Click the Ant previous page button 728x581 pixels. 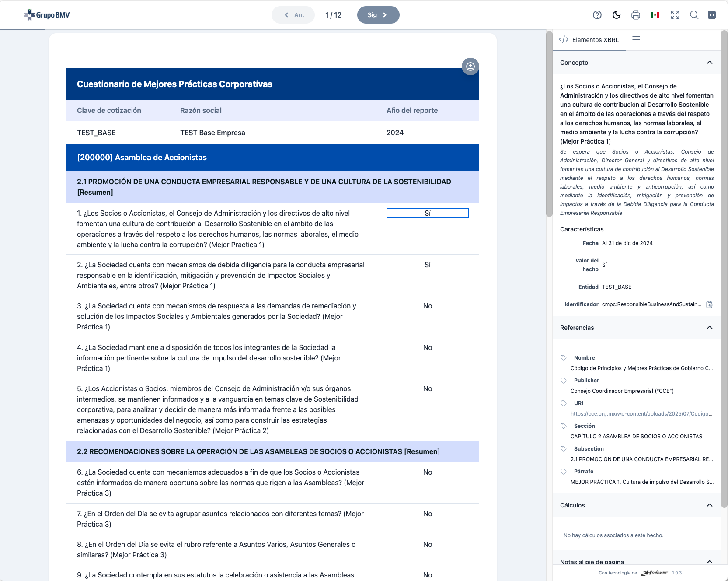(293, 15)
